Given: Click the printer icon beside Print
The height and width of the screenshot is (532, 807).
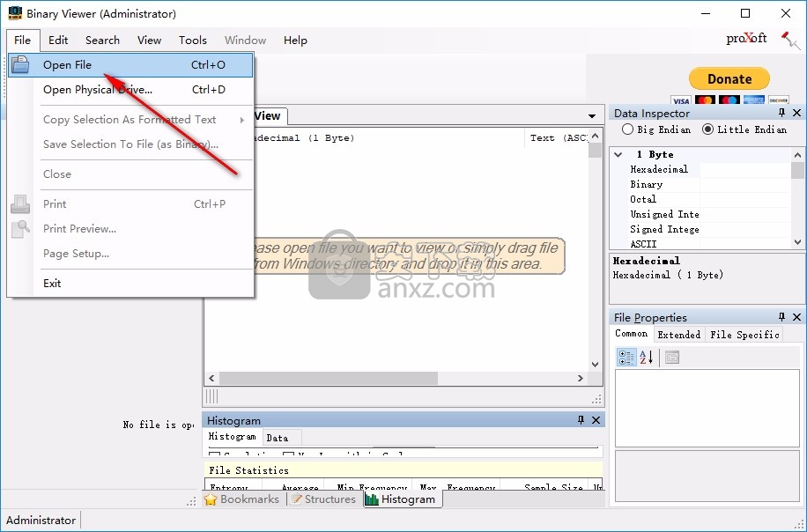Looking at the screenshot, I should [20, 204].
